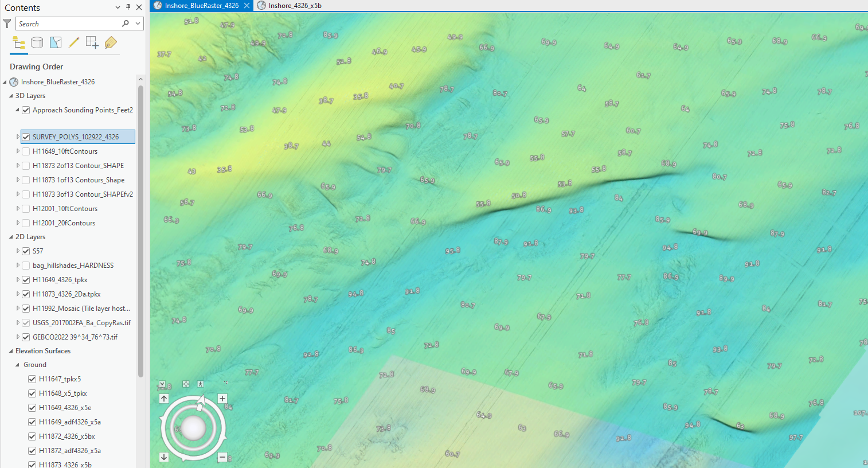The width and height of the screenshot is (868, 468).
Task: Click the pan mode icon on the navigator
Action: [x=185, y=384]
